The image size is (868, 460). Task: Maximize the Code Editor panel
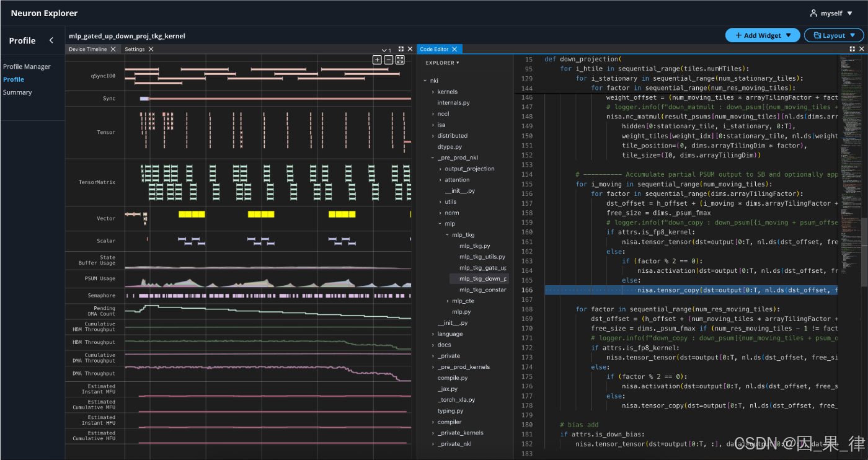coord(852,49)
